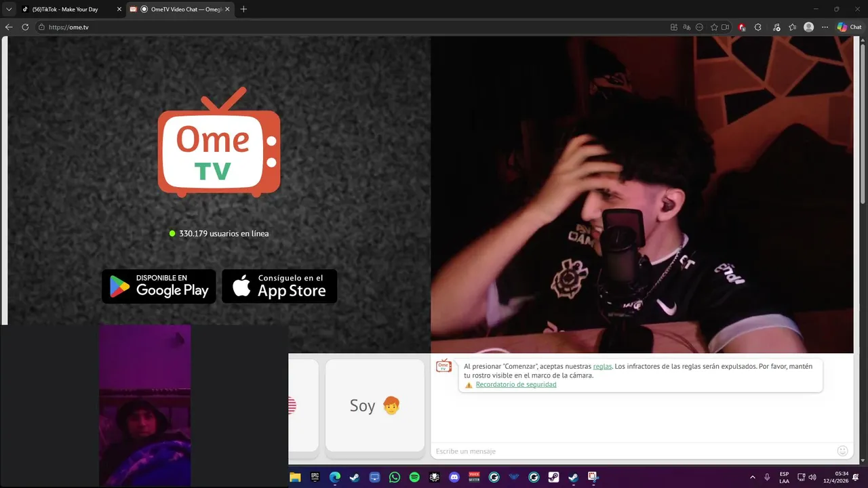
Task: Open the more options circle in address bar
Action: 700,27
